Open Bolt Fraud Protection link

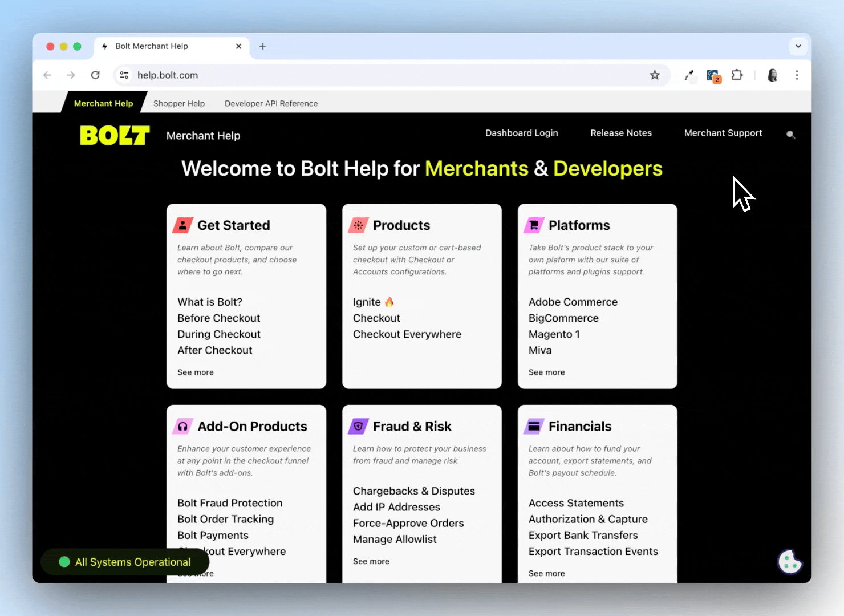(x=230, y=502)
